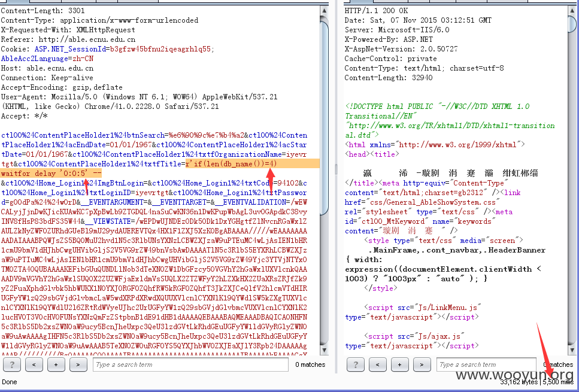Viewport: 579px width, 392px height.
Task: Grab the request pane vertical scrollbar thumb
Action: [x=324, y=118]
